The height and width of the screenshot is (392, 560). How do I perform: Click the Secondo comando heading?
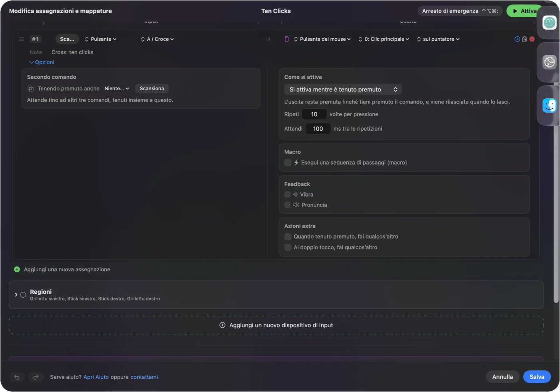(x=52, y=77)
